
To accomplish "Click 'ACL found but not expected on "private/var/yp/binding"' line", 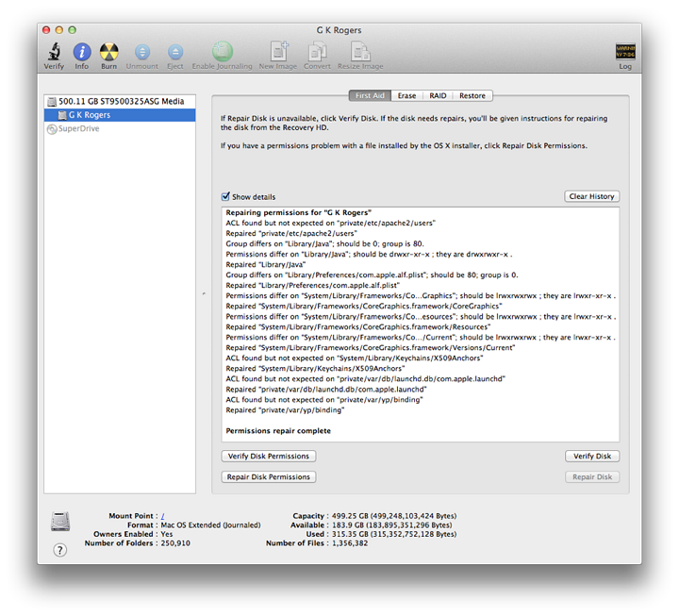I will tap(324, 400).
